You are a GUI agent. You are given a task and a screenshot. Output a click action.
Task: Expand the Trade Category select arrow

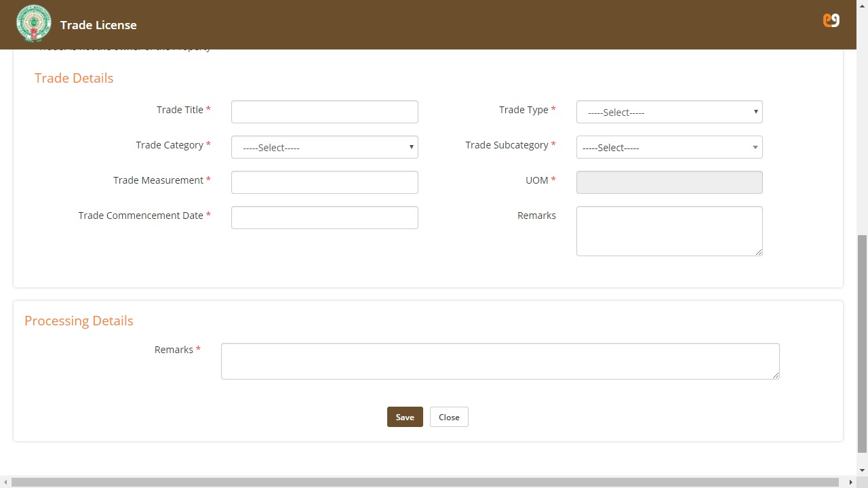(411, 147)
